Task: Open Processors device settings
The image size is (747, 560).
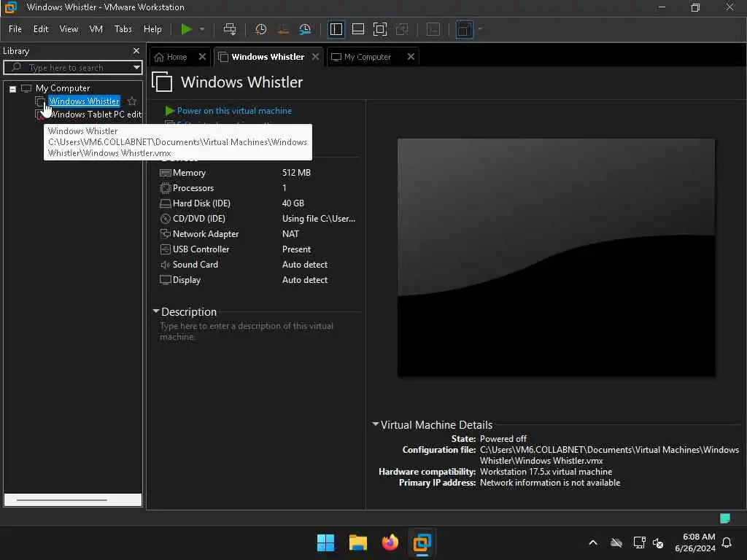Action: coord(193,188)
